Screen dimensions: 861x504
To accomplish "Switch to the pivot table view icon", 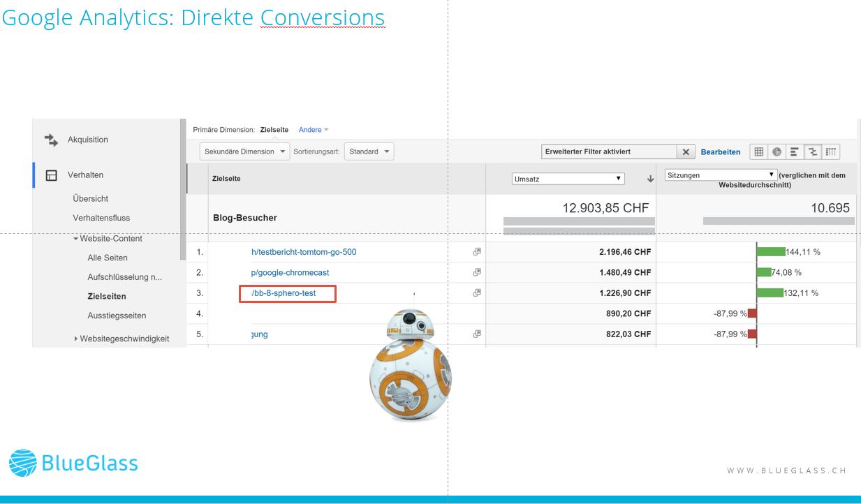I will tap(831, 151).
